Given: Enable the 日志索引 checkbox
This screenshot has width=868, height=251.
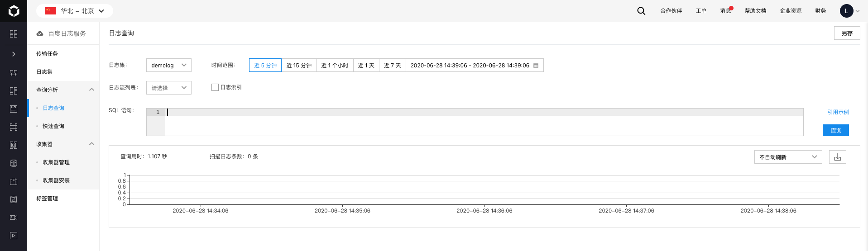Looking at the screenshot, I should (215, 87).
